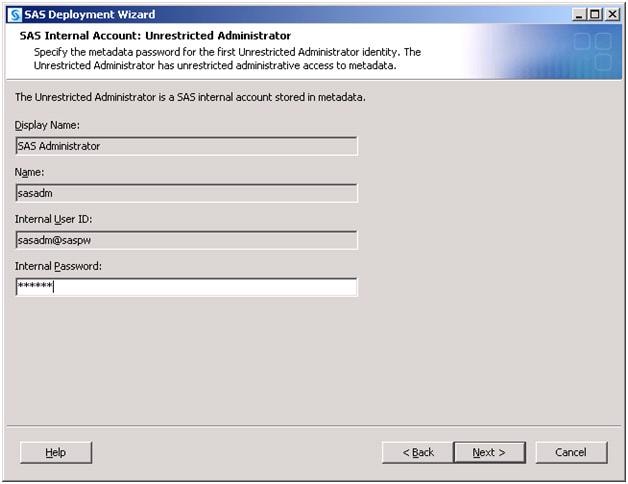Screen dimensions: 628x484
Task: Click the SAS Deployment Wizard title bar icon
Action: [14, 14]
